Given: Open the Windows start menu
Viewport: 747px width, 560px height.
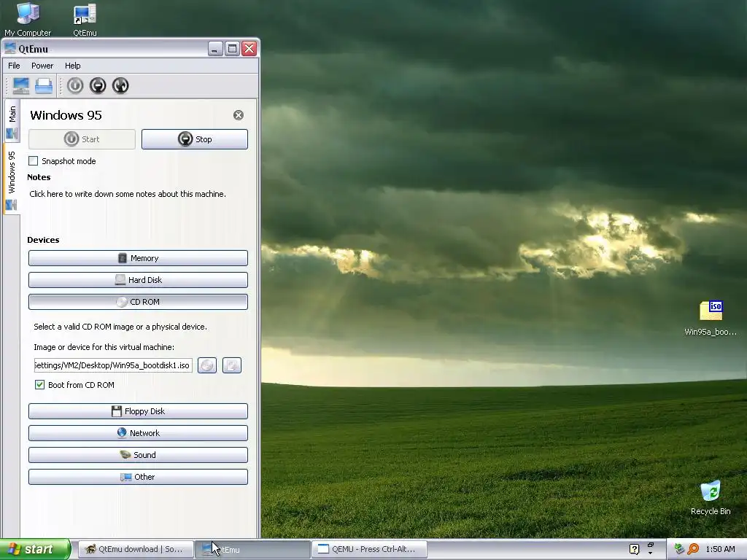Looking at the screenshot, I should coord(35,549).
